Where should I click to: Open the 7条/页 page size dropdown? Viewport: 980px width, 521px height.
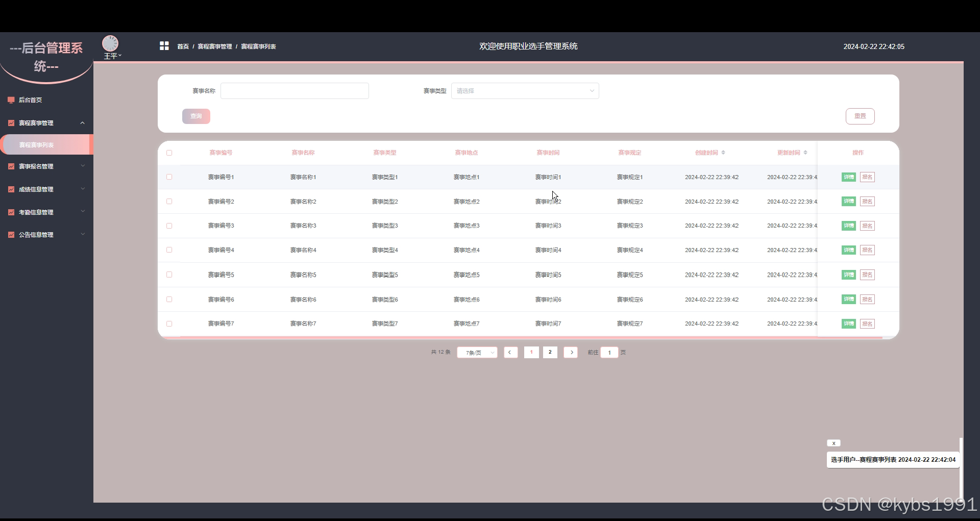[x=477, y=353]
